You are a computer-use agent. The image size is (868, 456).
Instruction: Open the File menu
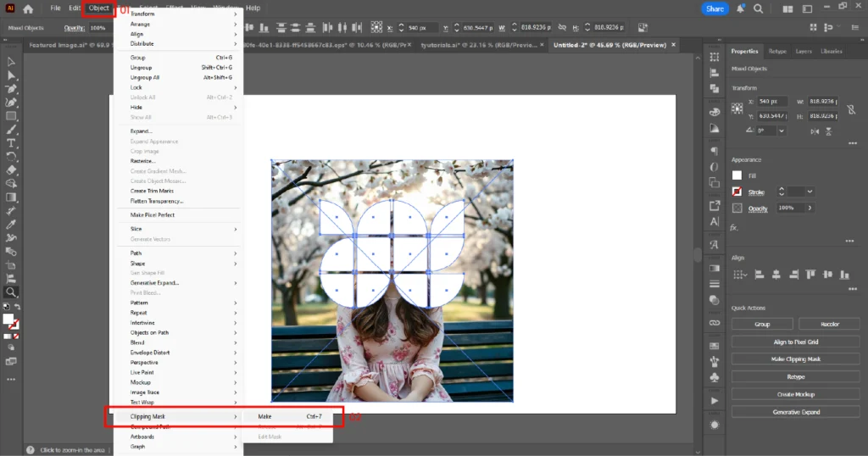pyautogui.click(x=55, y=8)
